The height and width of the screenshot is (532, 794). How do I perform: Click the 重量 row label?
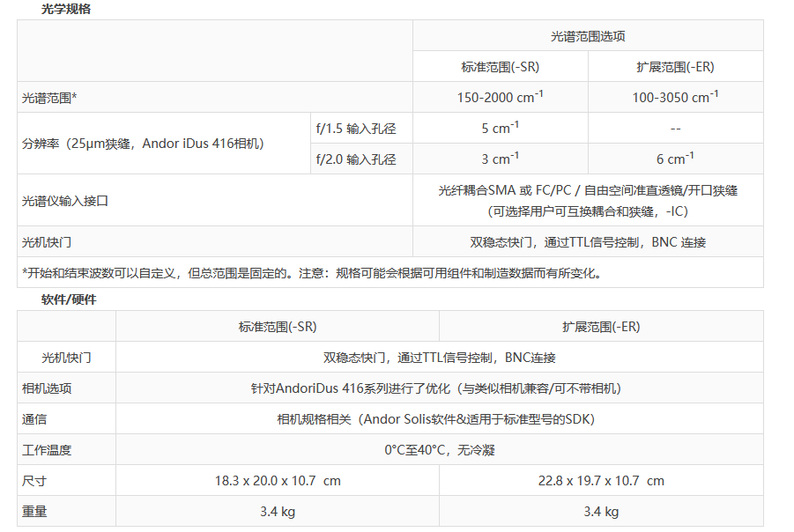coord(34,512)
